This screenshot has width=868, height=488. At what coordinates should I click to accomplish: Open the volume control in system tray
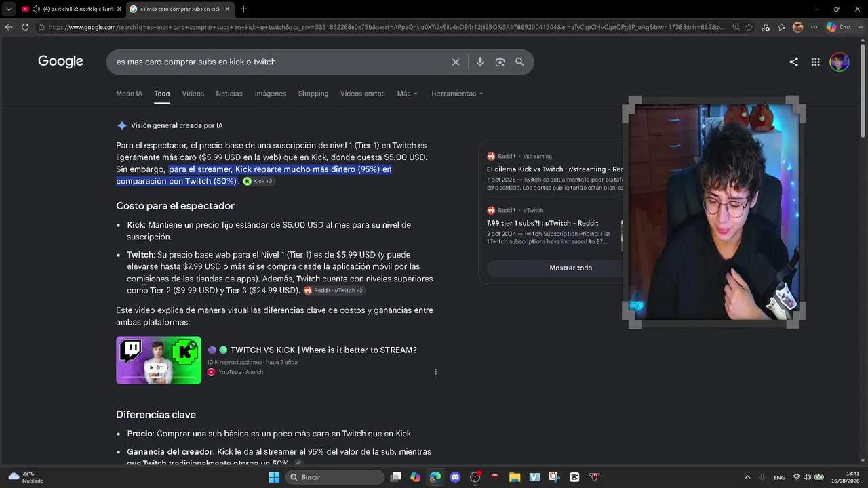pyautogui.click(x=808, y=477)
